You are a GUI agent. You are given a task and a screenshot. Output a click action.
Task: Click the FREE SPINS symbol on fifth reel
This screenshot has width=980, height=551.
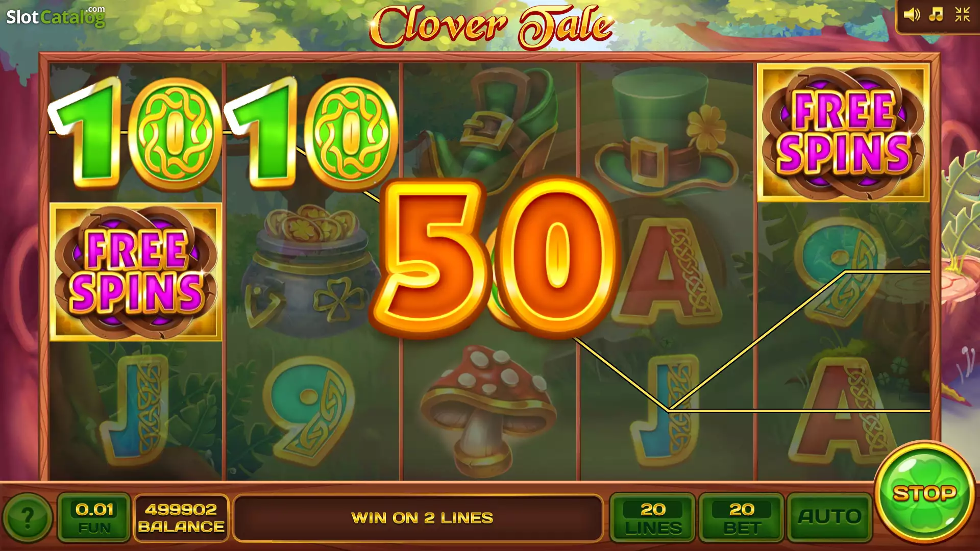coord(843,133)
